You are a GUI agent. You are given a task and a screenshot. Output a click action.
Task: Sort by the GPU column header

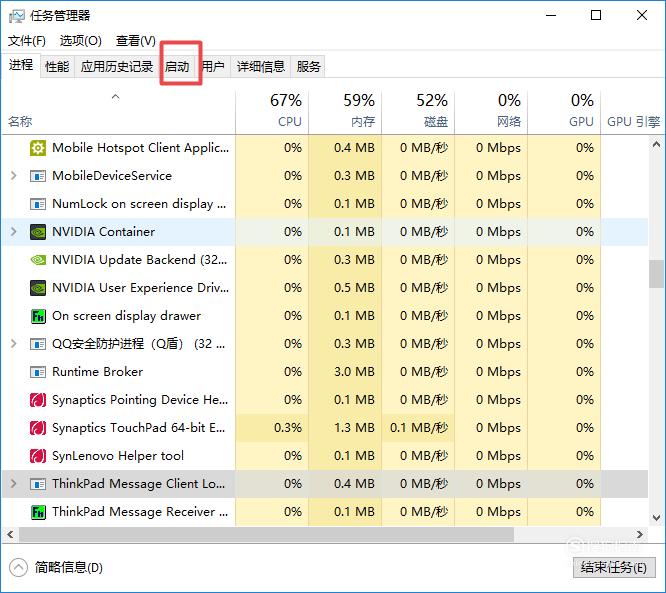pos(564,113)
